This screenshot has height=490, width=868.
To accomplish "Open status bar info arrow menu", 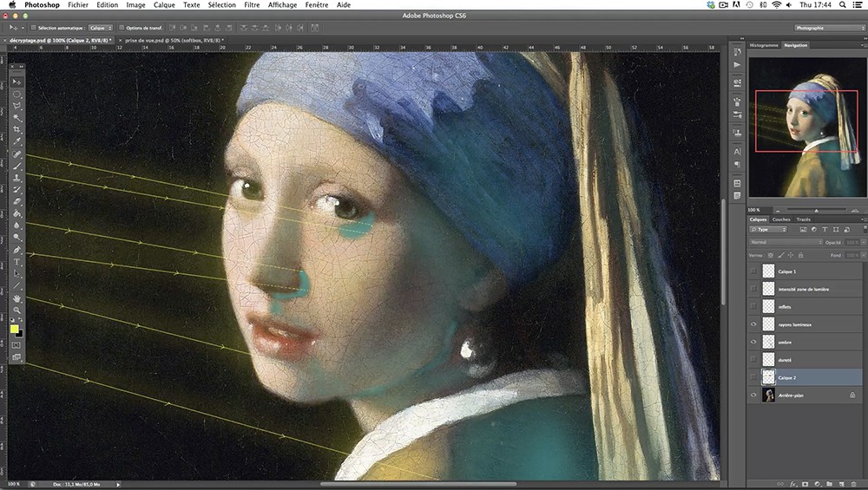I will (x=118, y=485).
